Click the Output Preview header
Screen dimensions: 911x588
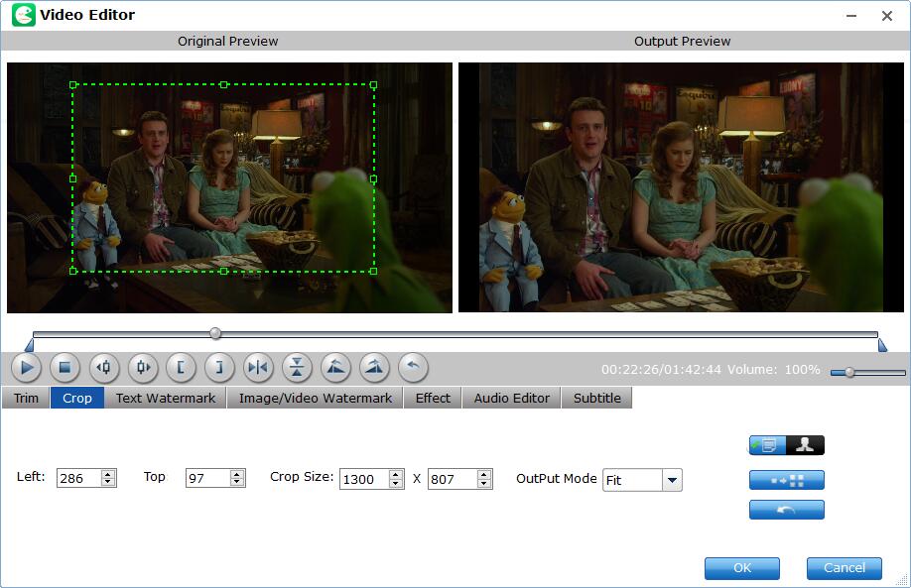click(682, 42)
